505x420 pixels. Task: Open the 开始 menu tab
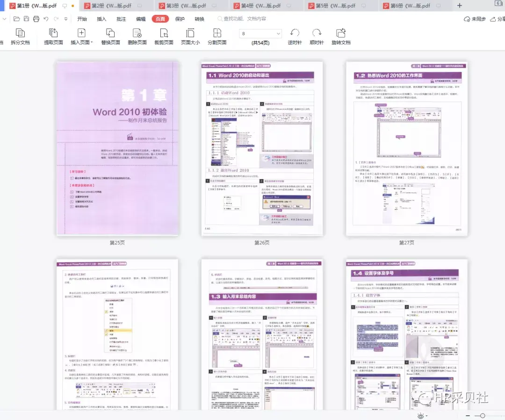pos(82,19)
